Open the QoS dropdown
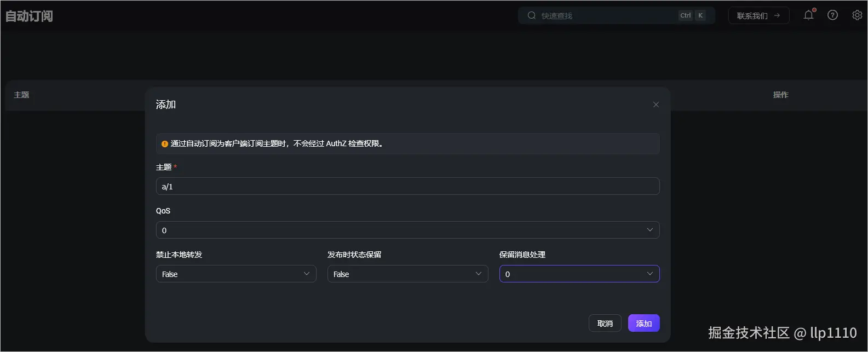This screenshot has height=352, width=868. 407,230
